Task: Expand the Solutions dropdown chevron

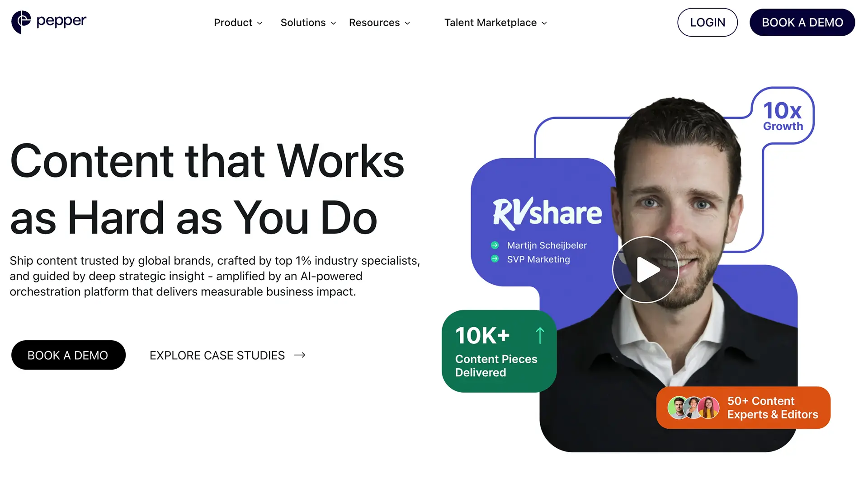Action: coord(334,23)
